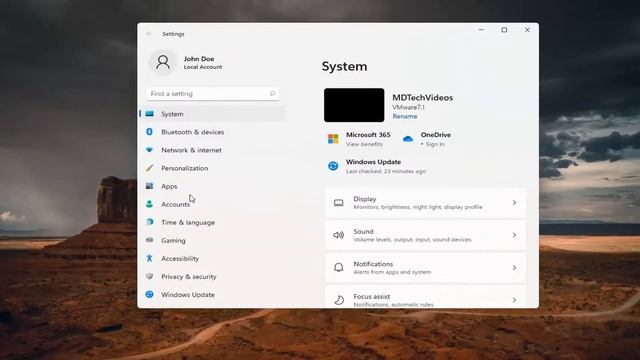Image resolution: width=640 pixels, height=360 pixels.
Task: Select System in the sidebar
Action: (212, 114)
